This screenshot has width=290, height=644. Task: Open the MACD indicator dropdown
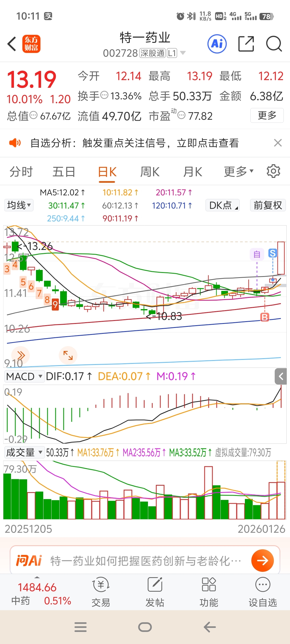click(24, 376)
